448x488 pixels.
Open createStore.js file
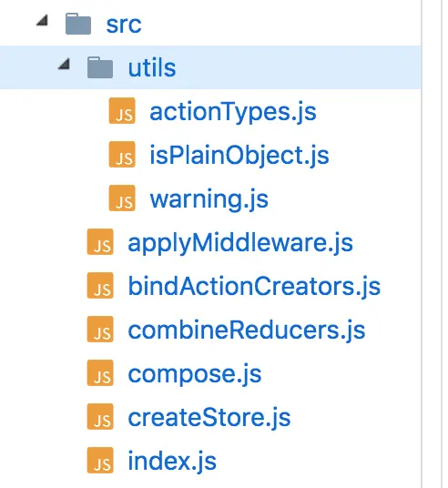point(209,418)
